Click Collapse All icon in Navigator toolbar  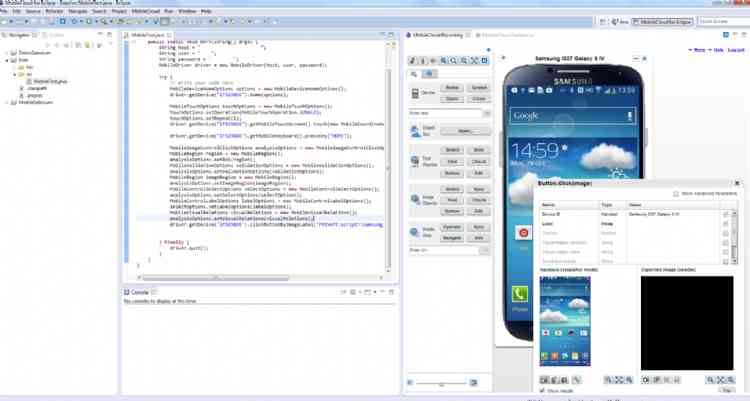[77, 45]
